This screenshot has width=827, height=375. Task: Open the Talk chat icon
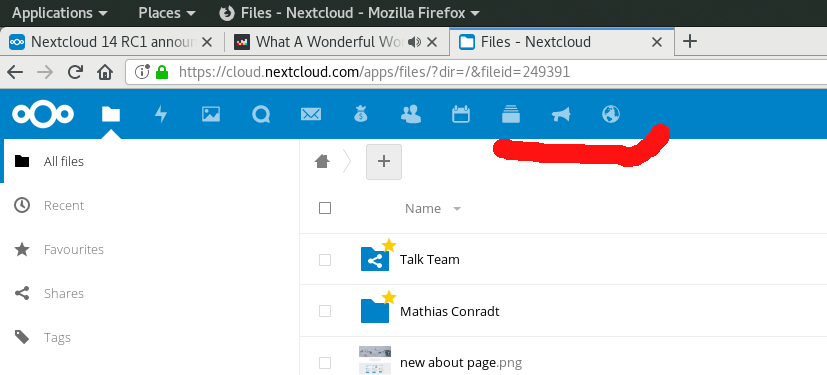261,114
